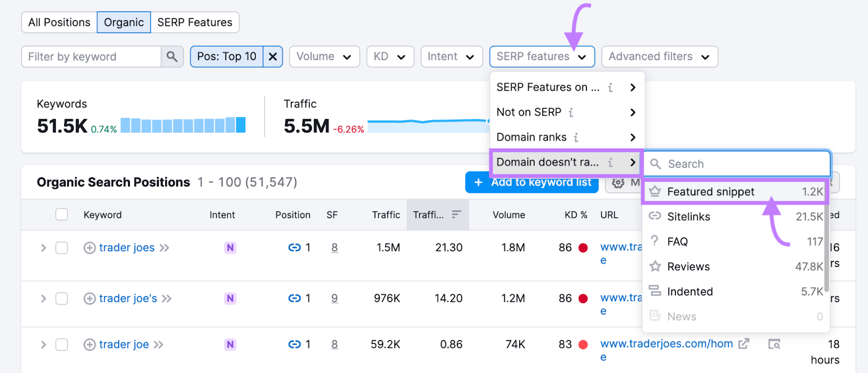Open the trader joes keyword link
The image size is (868, 373).
click(x=127, y=248)
